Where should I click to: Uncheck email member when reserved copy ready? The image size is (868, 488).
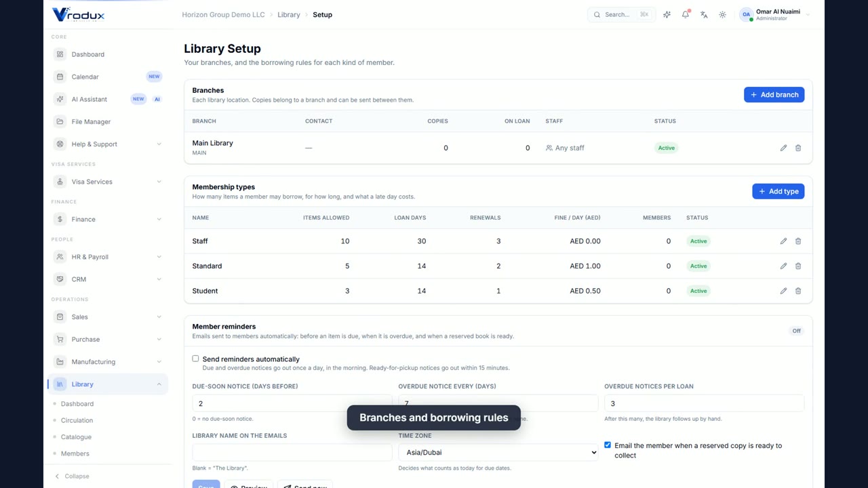point(608,445)
